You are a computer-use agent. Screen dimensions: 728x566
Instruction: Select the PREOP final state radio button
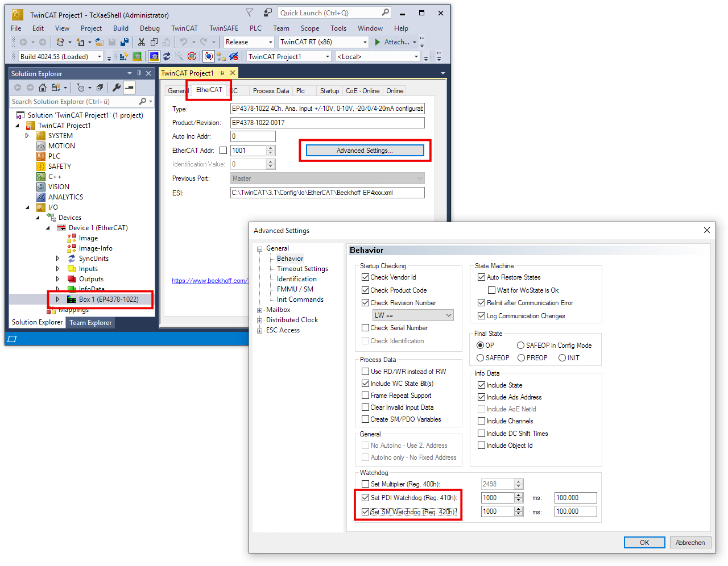[x=521, y=358]
